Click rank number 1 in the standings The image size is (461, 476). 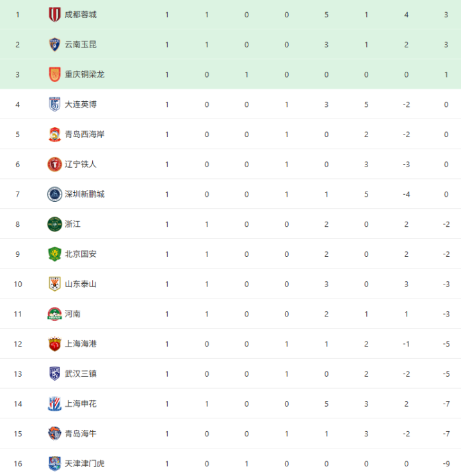pos(18,14)
